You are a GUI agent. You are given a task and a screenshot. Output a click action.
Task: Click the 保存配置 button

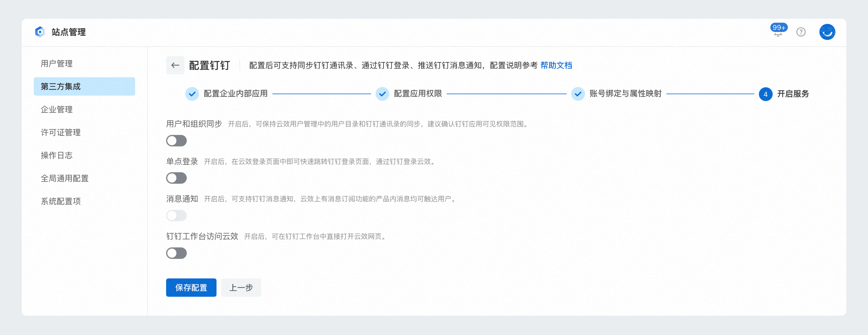pyautogui.click(x=191, y=287)
